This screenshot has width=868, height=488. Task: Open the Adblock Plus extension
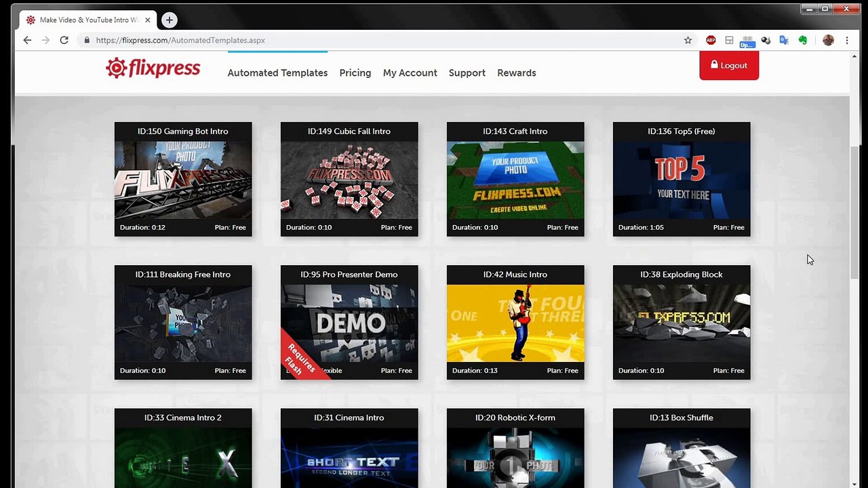coord(711,40)
